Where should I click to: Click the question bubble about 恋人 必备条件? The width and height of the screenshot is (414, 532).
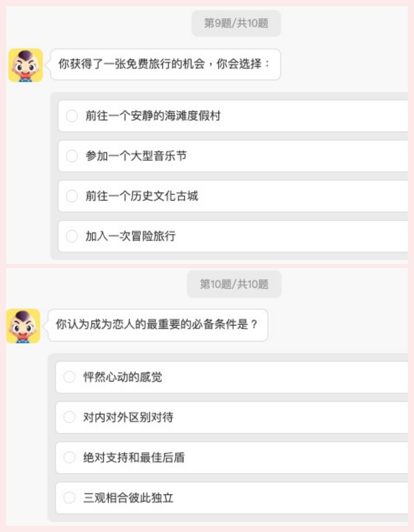[x=158, y=325]
